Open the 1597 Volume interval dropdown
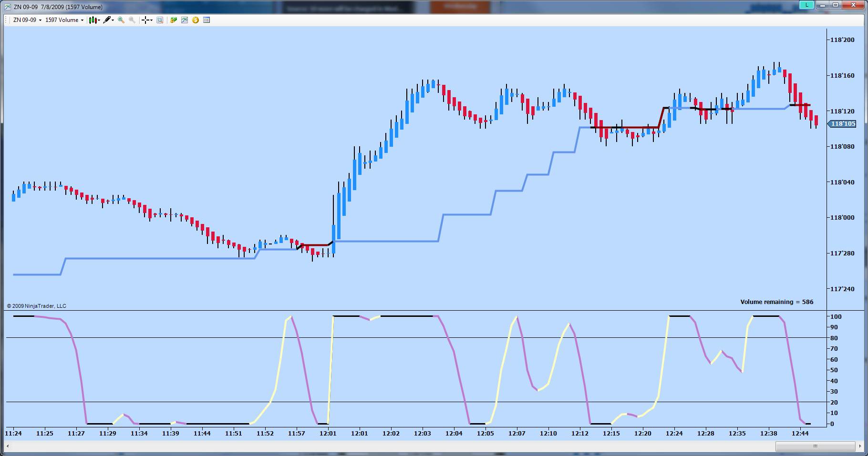 click(x=64, y=20)
